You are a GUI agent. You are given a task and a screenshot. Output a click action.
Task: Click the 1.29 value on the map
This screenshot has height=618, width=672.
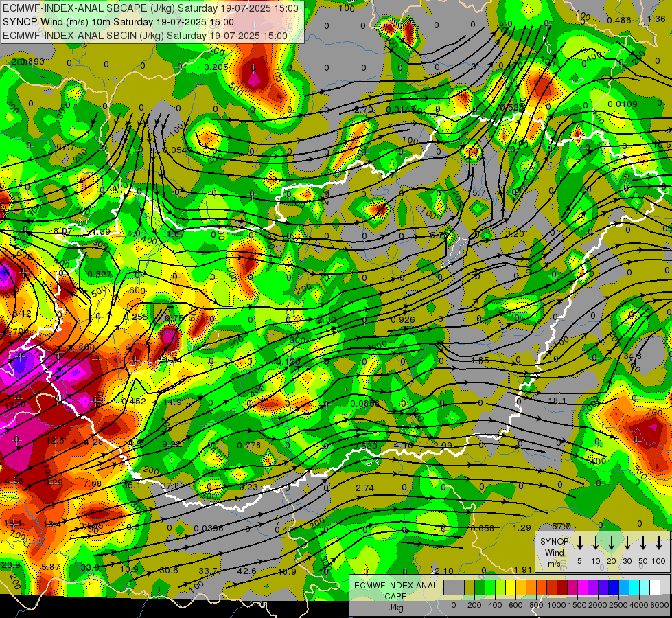(x=522, y=527)
